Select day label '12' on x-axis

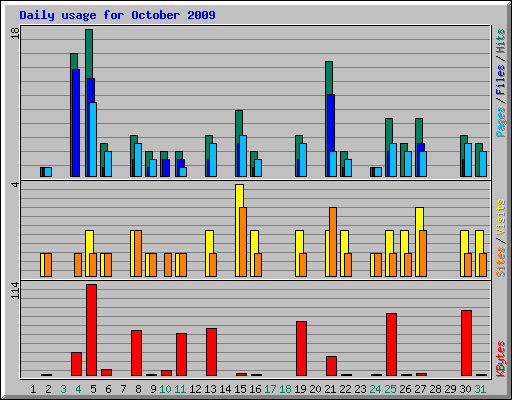(195, 389)
